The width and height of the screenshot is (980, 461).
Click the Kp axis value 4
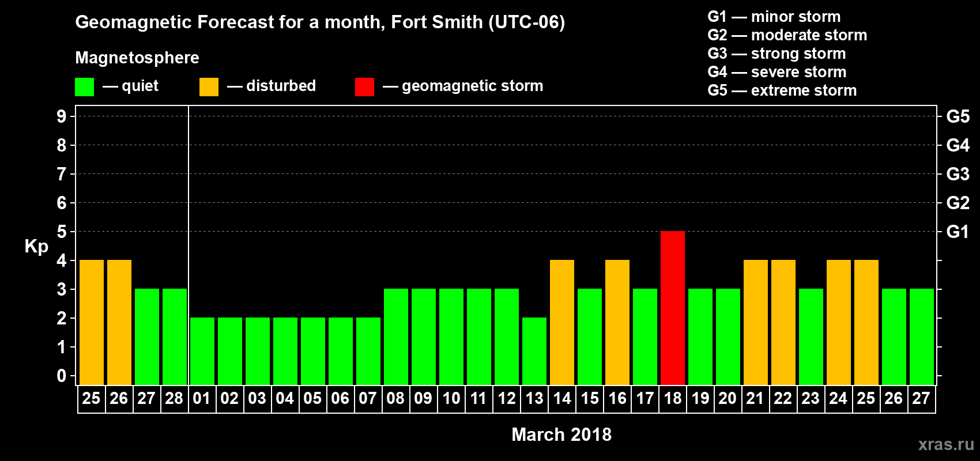tap(62, 260)
